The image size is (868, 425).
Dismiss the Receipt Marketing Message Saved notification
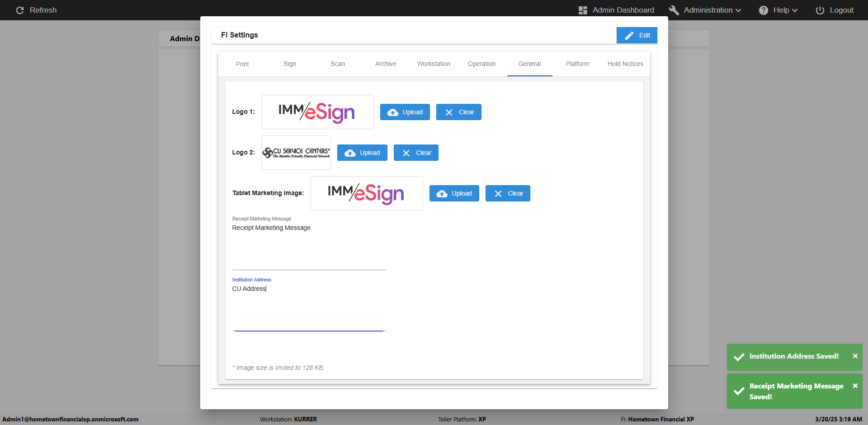855,386
